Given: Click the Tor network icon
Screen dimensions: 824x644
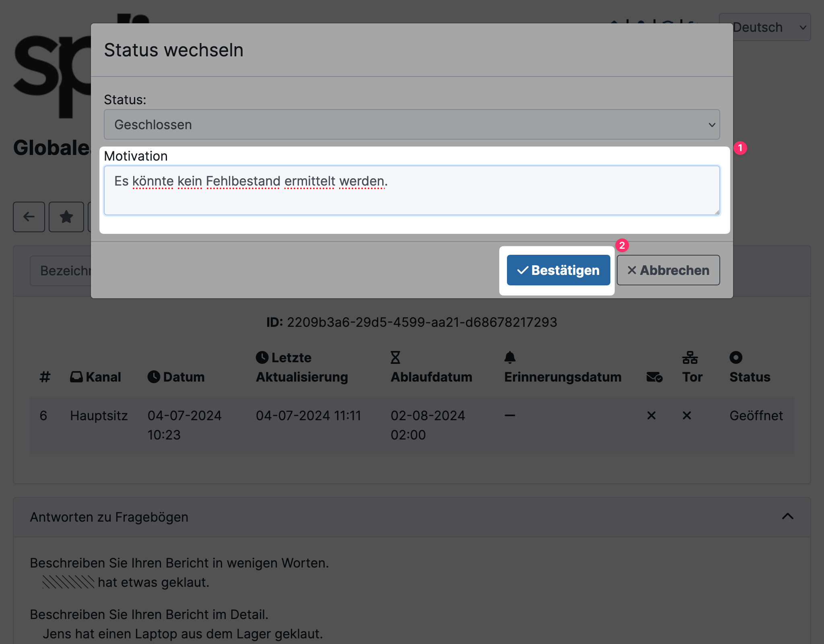Looking at the screenshot, I should pyautogui.click(x=690, y=357).
